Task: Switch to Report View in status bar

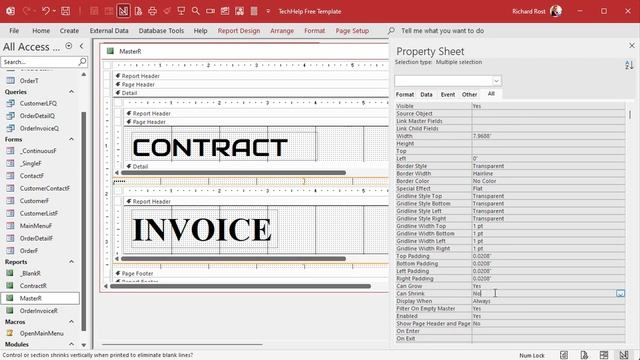Action: pos(564,355)
